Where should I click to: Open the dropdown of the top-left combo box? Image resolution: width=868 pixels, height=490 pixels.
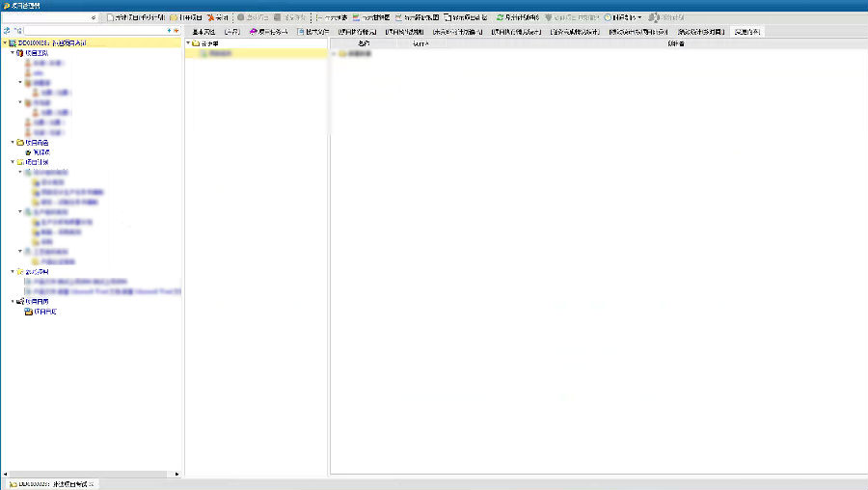(x=93, y=17)
